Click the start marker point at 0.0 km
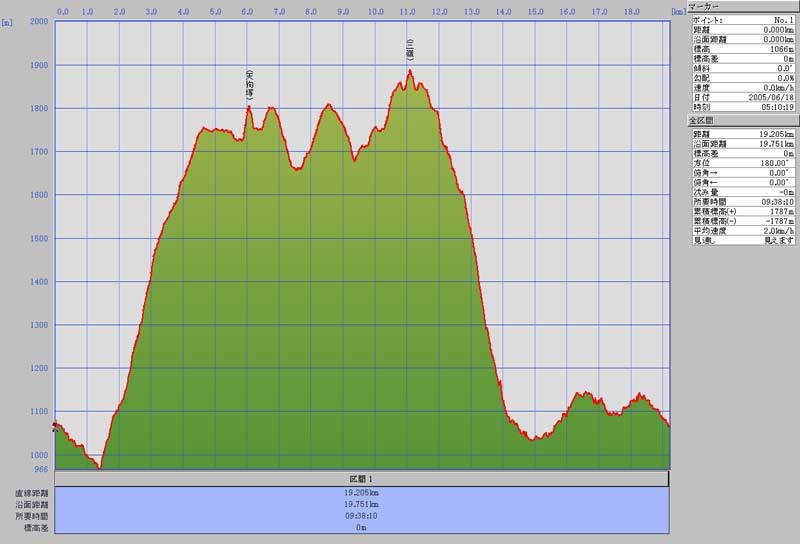 click(x=55, y=424)
